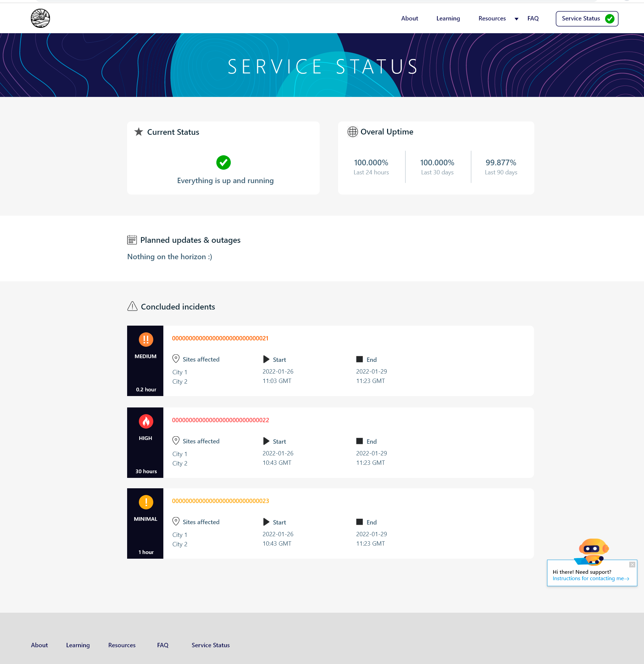644x664 pixels.
Task: Click the Service Status button
Action: [x=586, y=19]
